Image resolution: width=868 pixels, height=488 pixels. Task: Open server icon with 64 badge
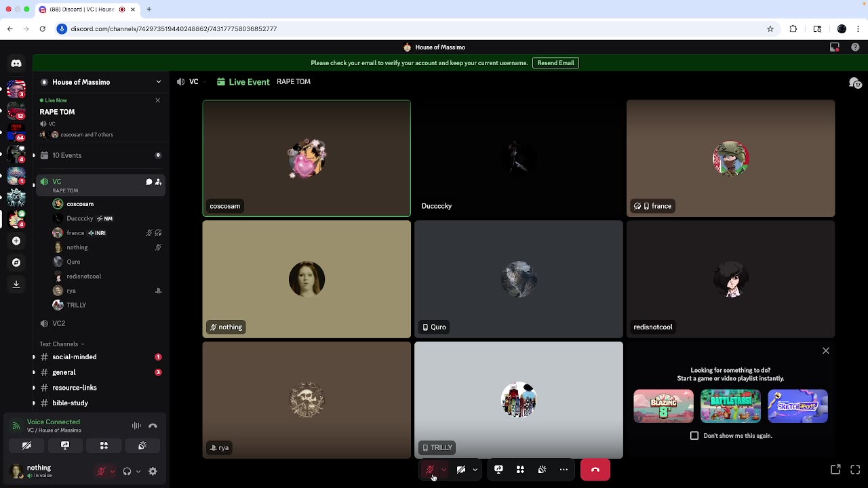coord(16,132)
